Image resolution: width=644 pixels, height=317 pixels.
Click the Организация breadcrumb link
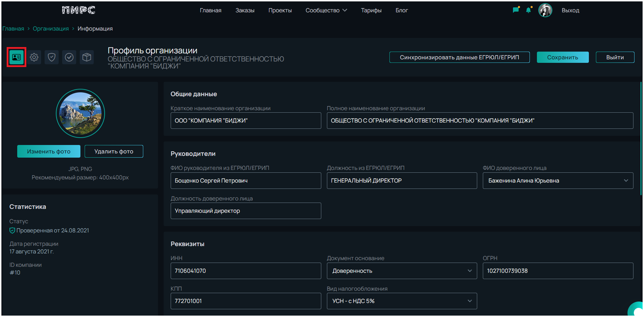pos(51,29)
